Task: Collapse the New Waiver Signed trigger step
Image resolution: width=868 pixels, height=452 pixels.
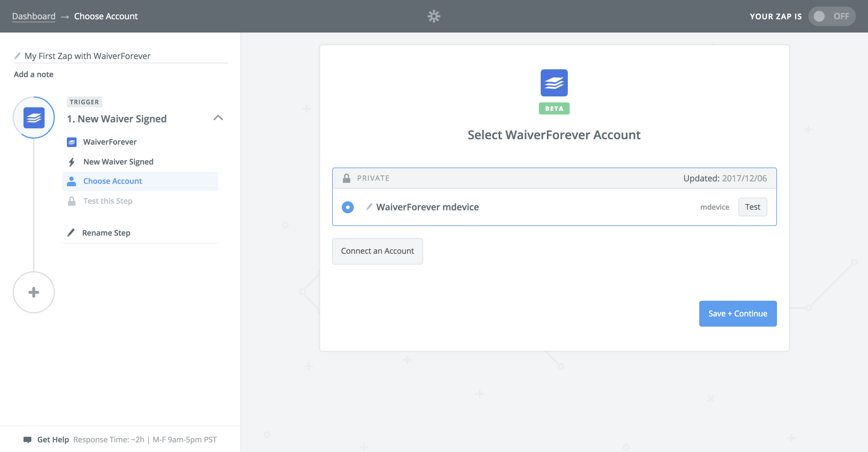Action: tap(218, 118)
